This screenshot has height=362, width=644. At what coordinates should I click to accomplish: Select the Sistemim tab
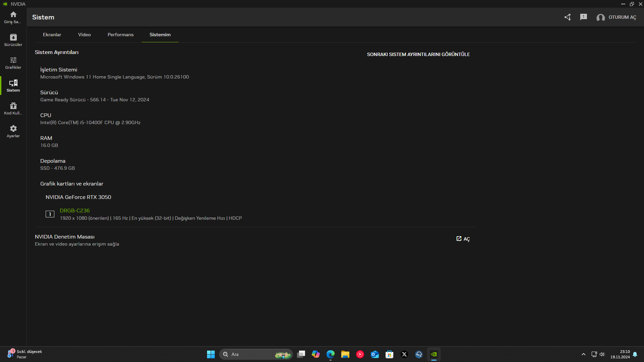[x=160, y=35]
